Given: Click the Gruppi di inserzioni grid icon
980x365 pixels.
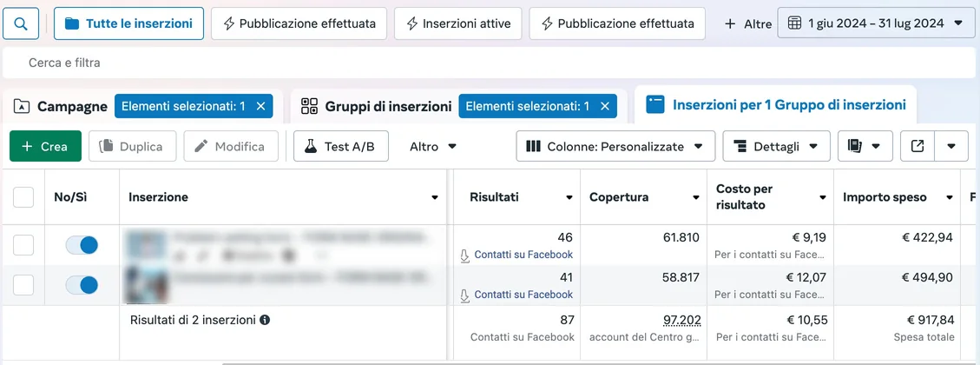Looking at the screenshot, I should click(309, 106).
